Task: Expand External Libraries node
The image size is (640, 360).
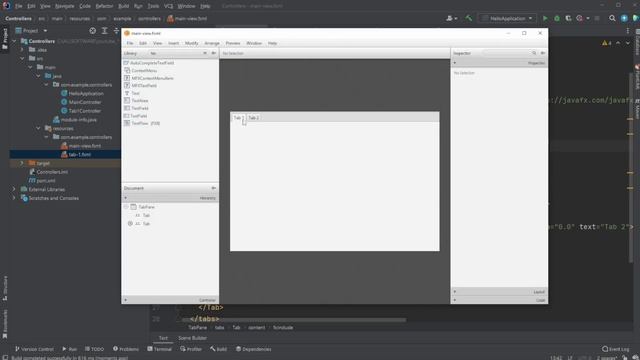Action: pos(14,189)
